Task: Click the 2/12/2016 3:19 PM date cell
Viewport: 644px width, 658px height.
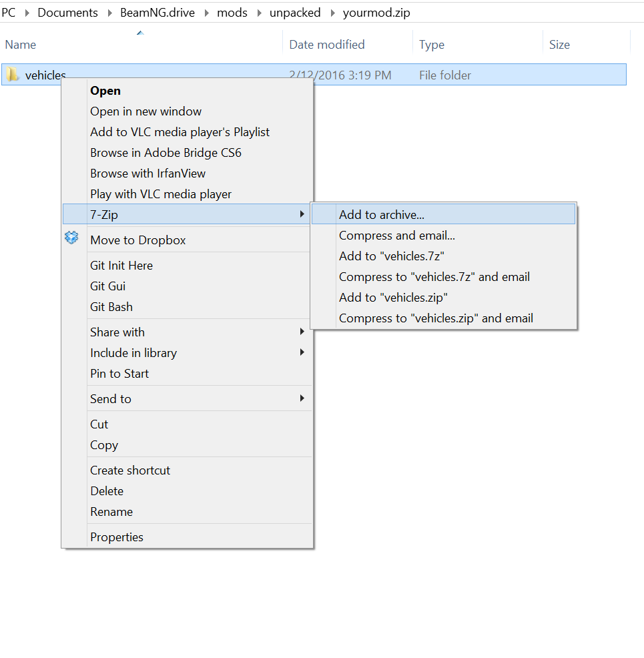Action: 340,75
